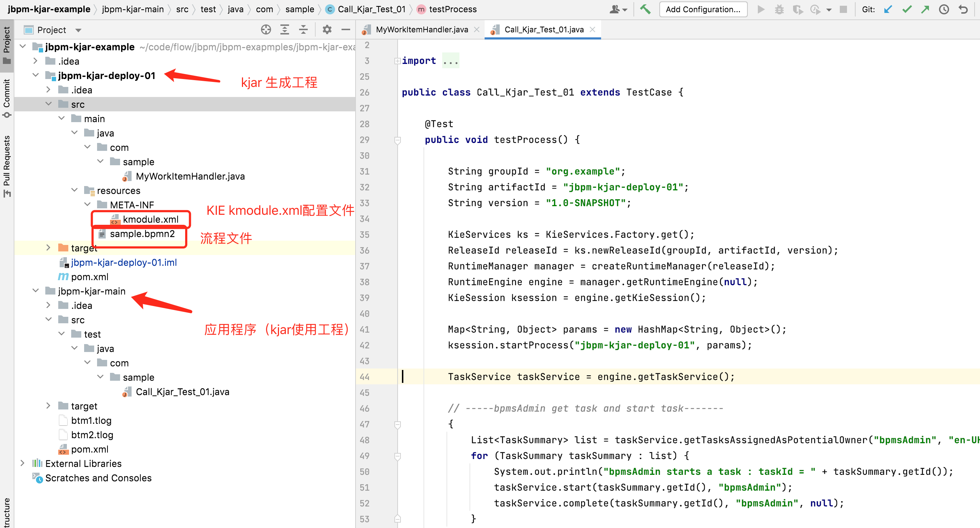Open the Project view dropdown

point(78,30)
